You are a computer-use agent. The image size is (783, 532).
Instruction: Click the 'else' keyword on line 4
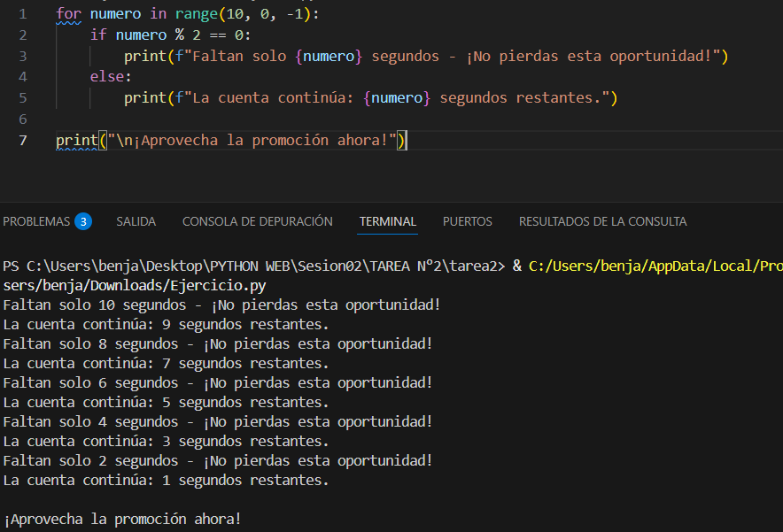point(106,77)
